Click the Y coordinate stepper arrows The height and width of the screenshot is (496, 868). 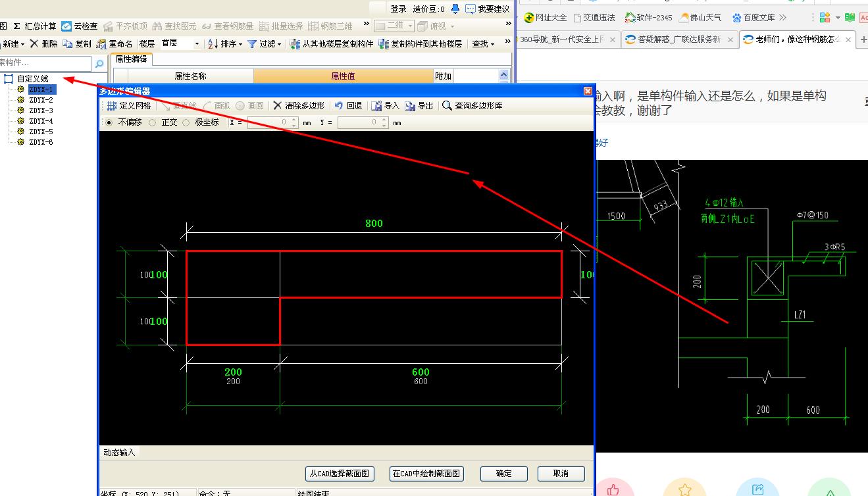[384, 122]
